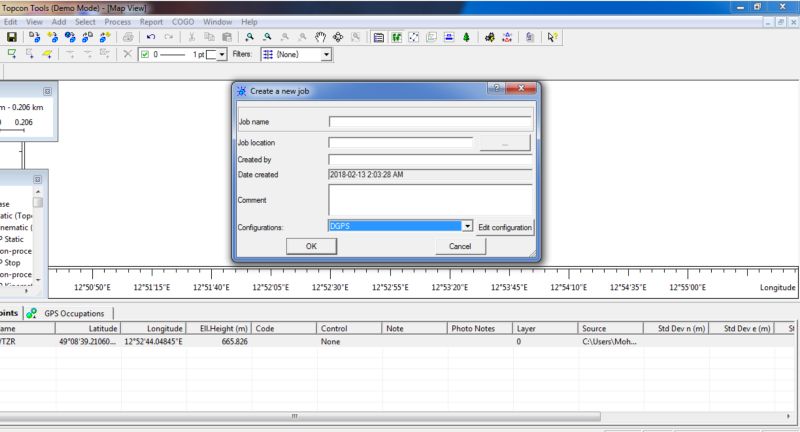
Task: Click the yellow layer select icon
Action: [x=47, y=54]
